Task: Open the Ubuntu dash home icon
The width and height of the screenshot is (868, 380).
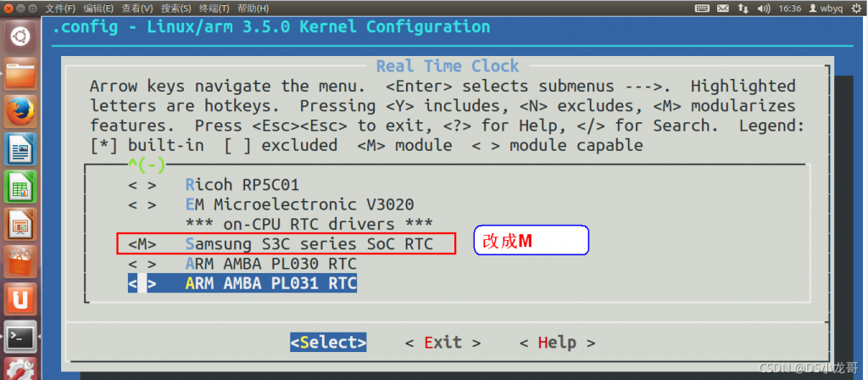Action: click(x=20, y=38)
